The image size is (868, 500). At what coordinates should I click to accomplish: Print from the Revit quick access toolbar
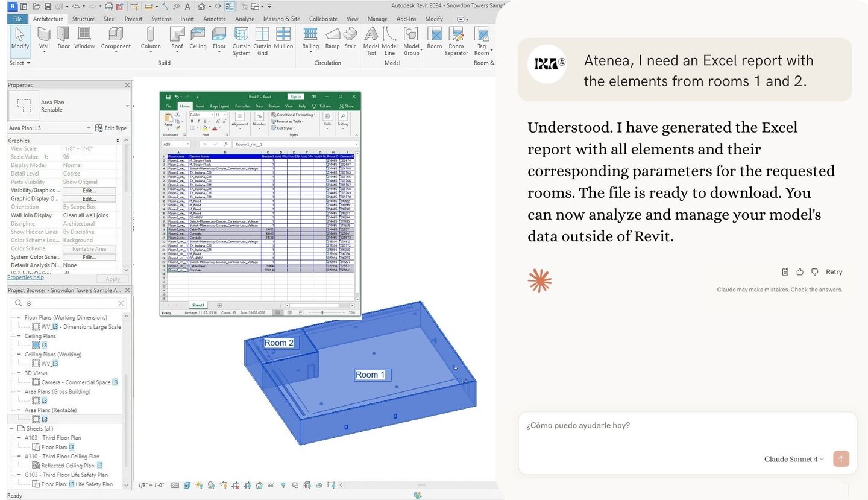tap(108, 7)
